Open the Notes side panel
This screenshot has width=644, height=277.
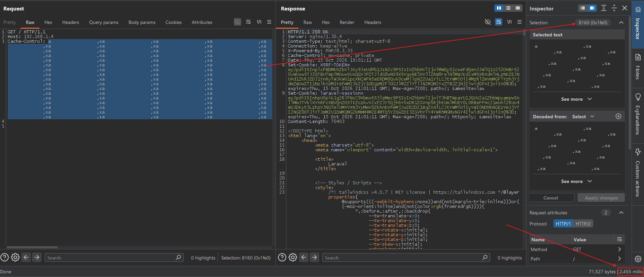tap(638, 66)
